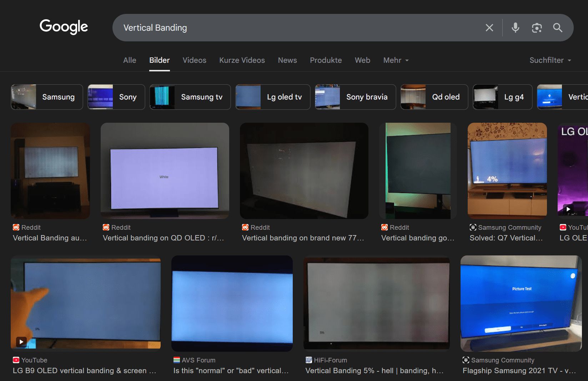This screenshot has height=381, width=588.
Task: Go to the Kurze Videos tab
Action: click(x=242, y=60)
